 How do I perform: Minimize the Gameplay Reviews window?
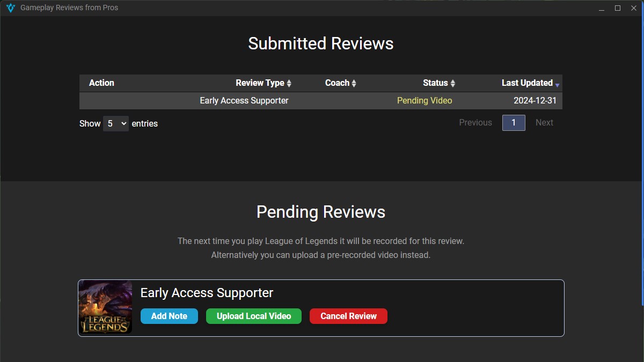(602, 8)
